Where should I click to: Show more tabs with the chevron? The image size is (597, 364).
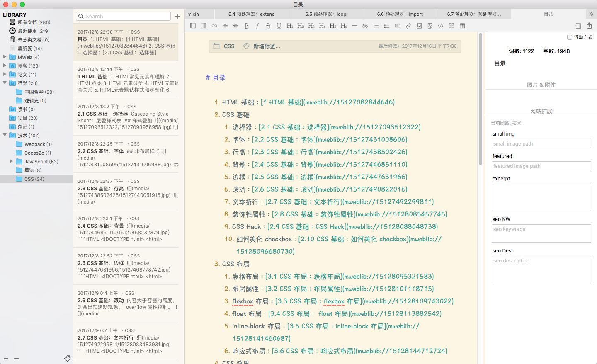coord(591,14)
